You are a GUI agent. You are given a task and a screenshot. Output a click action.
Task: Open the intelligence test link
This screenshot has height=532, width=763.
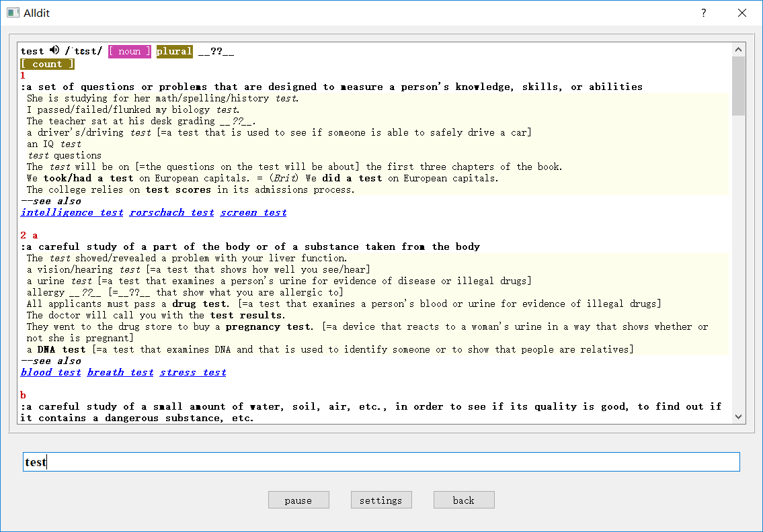click(72, 212)
